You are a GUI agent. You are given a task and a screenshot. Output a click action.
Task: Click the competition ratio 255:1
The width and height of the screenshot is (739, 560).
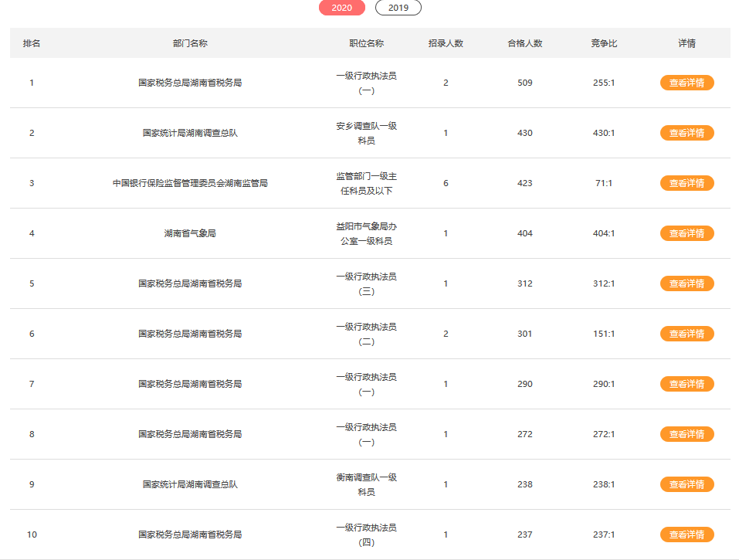click(x=604, y=83)
